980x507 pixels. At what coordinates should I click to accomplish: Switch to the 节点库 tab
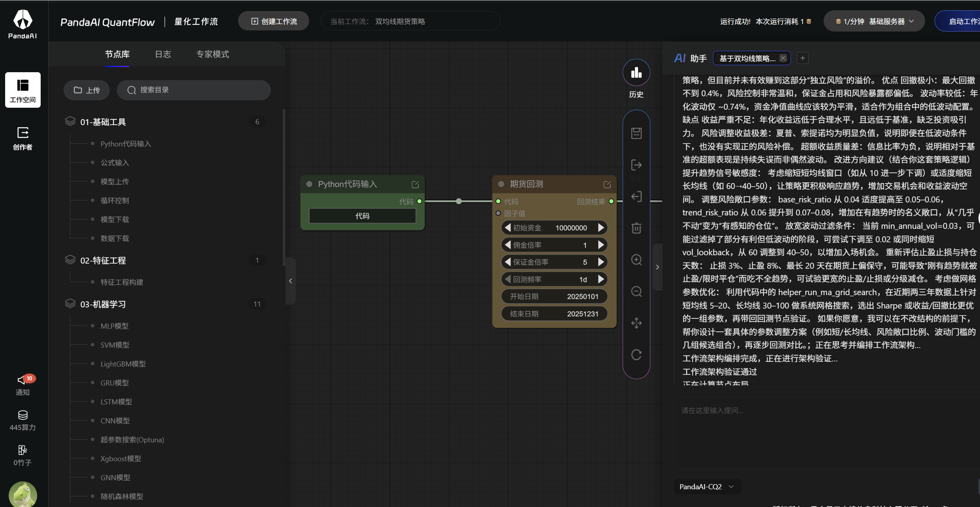(117, 54)
